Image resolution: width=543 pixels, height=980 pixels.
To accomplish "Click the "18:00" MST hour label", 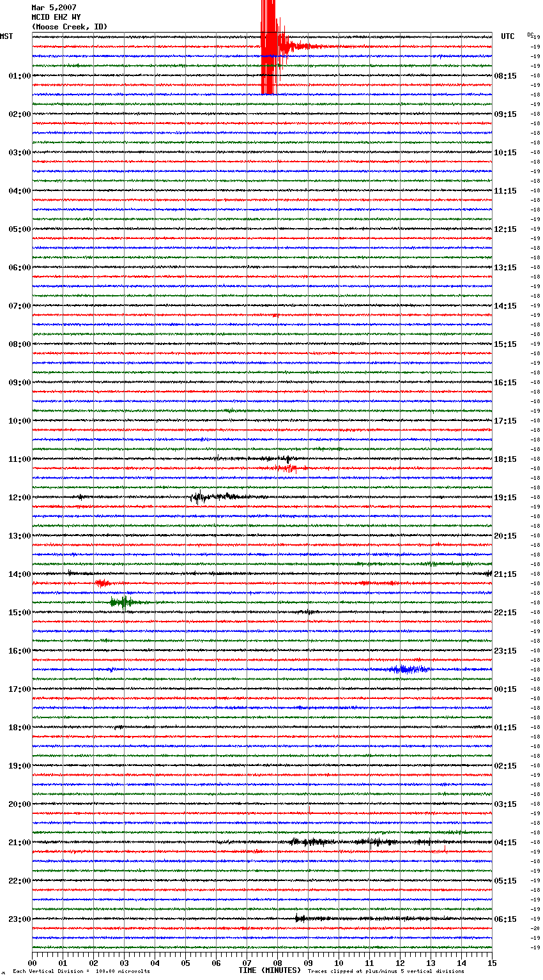I will pos(20,728).
